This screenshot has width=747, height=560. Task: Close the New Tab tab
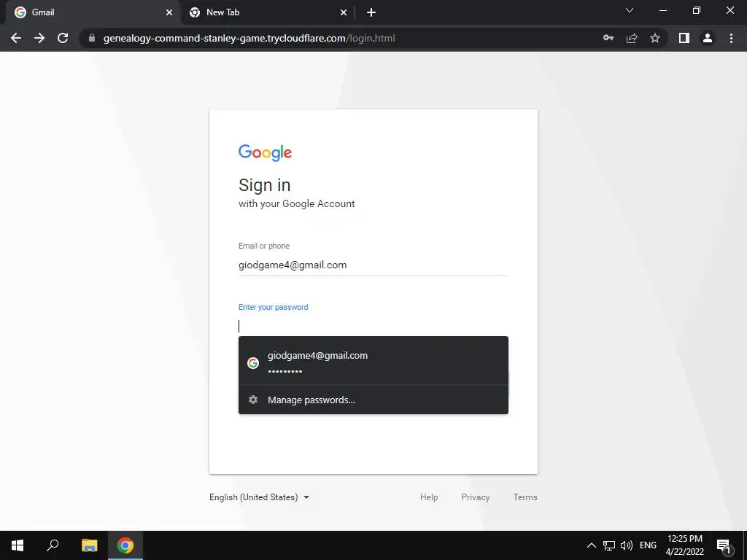pos(344,12)
